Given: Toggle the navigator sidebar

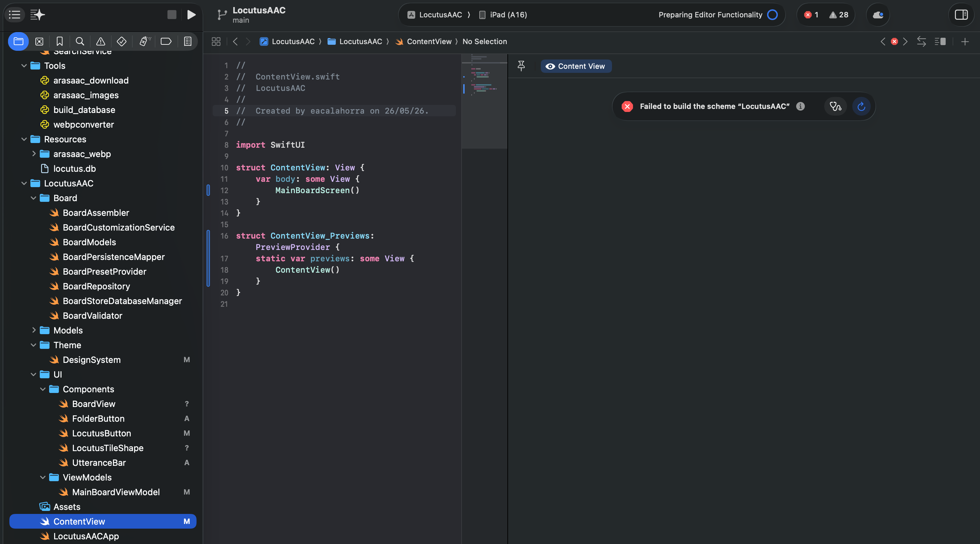Looking at the screenshot, I should 14,15.
